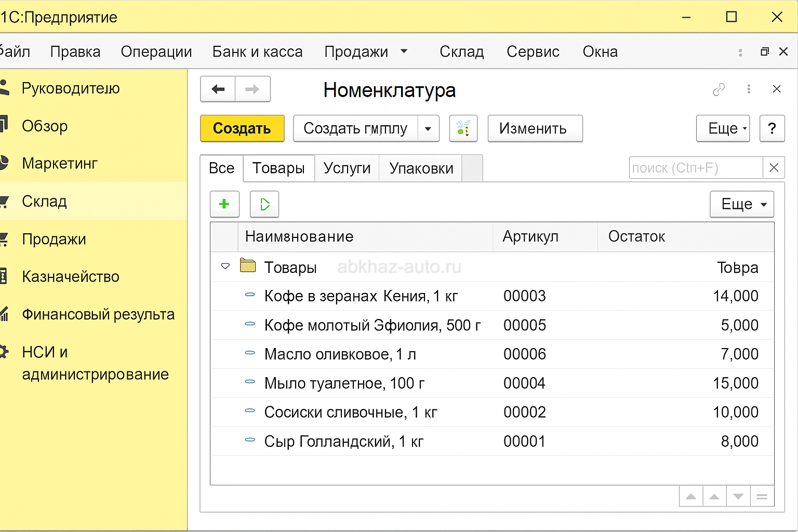The height and width of the screenshot is (532, 798).
Task: Open the Продажи menu in menu bar
Action: (x=356, y=51)
